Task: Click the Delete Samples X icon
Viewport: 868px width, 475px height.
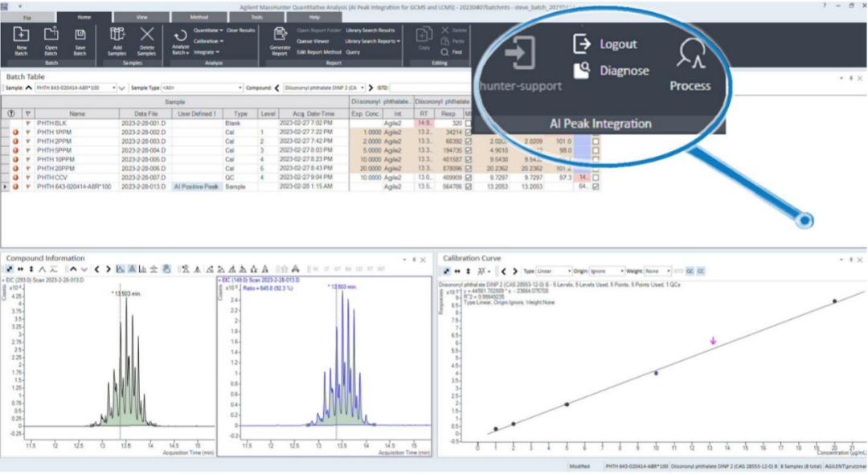Action: pyautogui.click(x=147, y=35)
